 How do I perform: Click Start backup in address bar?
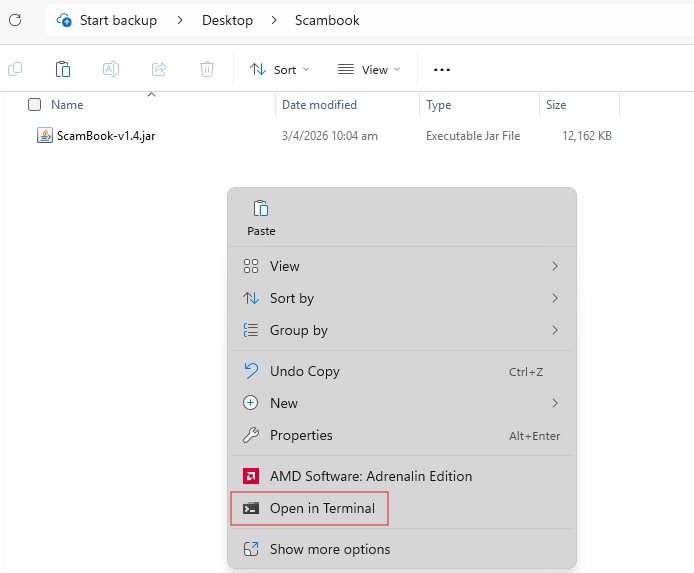point(119,20)
